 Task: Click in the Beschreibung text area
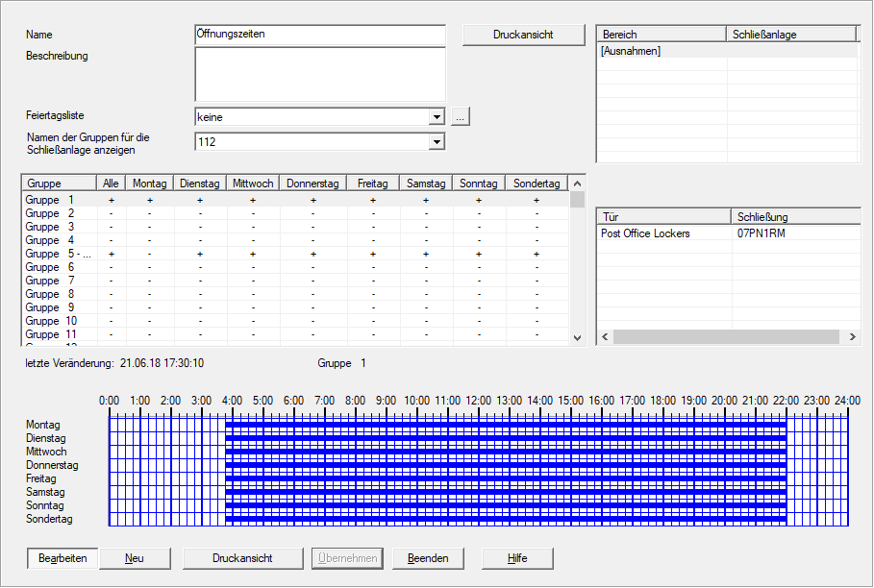point(319,74)
